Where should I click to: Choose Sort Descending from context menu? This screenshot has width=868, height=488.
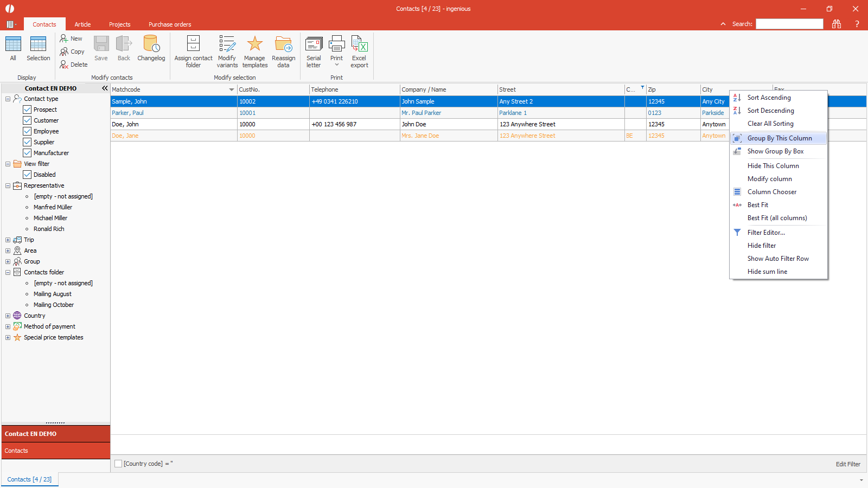(x=770, y=111)
